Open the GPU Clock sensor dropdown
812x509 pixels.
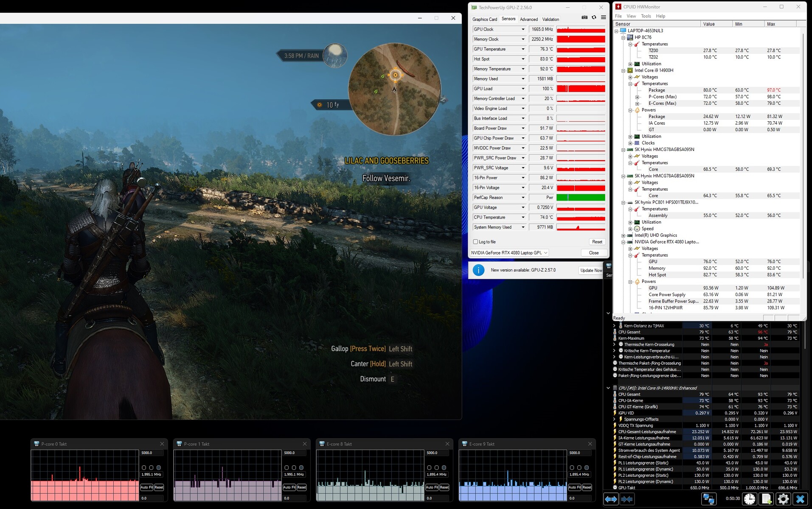[523, 29]
